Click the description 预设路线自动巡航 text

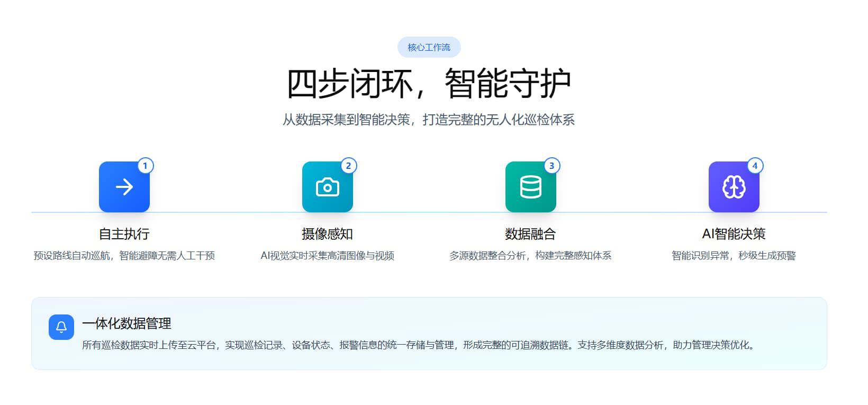click(124, 256)
